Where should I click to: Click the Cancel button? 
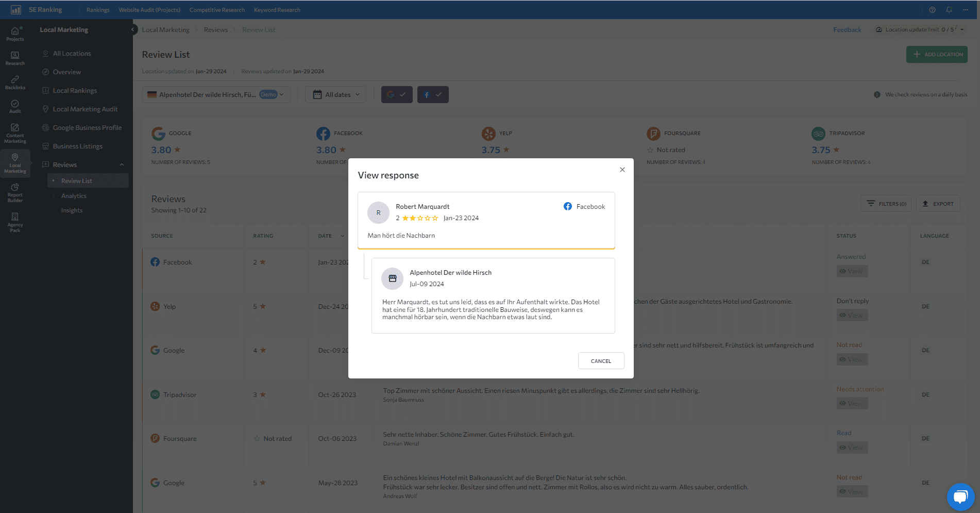pos(601,361)
